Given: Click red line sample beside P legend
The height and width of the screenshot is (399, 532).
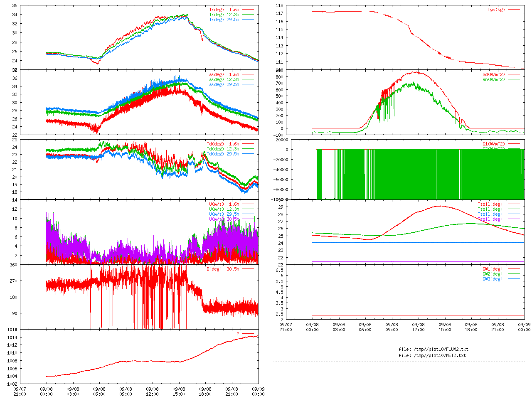Looking at the screenshot, I should 248,334.
